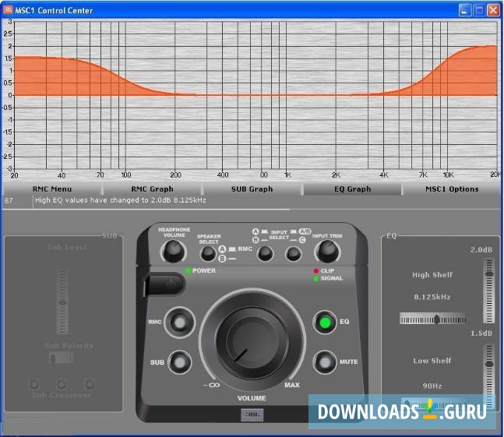Click the middle Sub Crossover button
The image size is (504, 437).
click(x=62, y=383)
